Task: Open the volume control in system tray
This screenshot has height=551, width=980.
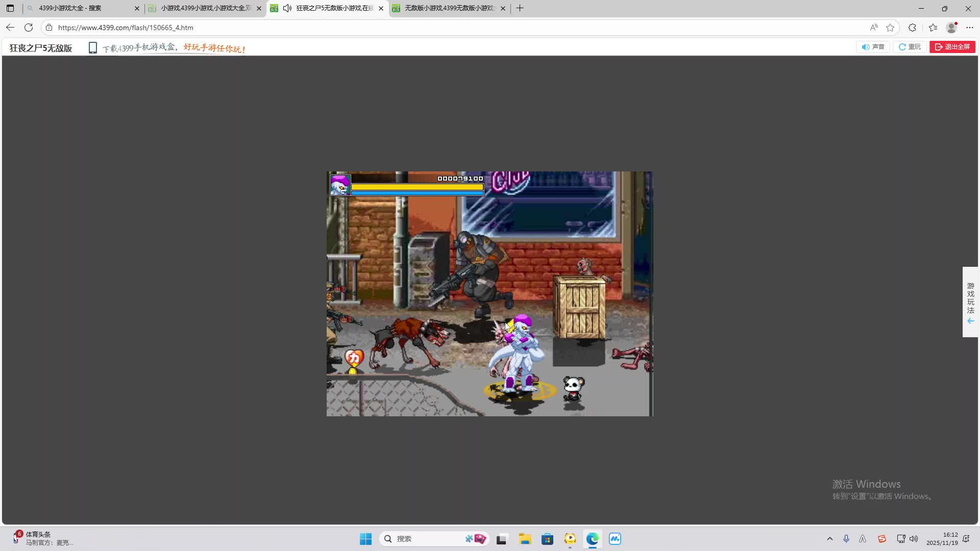Action: 914,539
